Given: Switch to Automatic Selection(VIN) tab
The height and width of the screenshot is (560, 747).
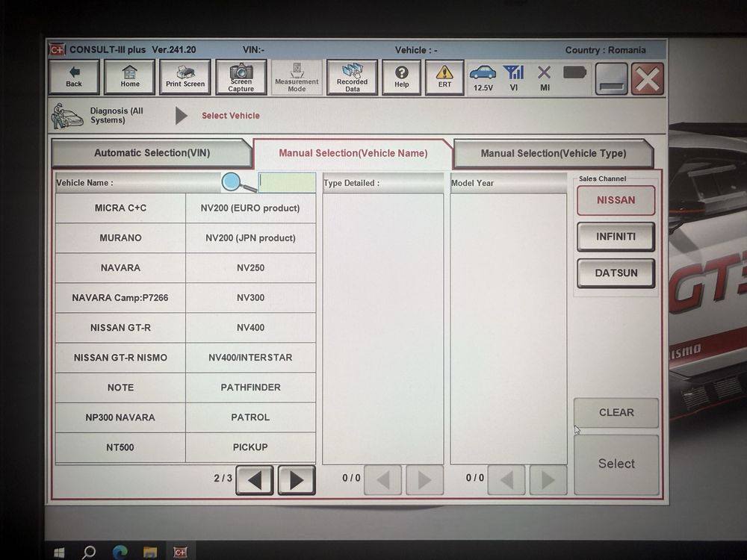Looking at the screenshot, I should point(152,153).
